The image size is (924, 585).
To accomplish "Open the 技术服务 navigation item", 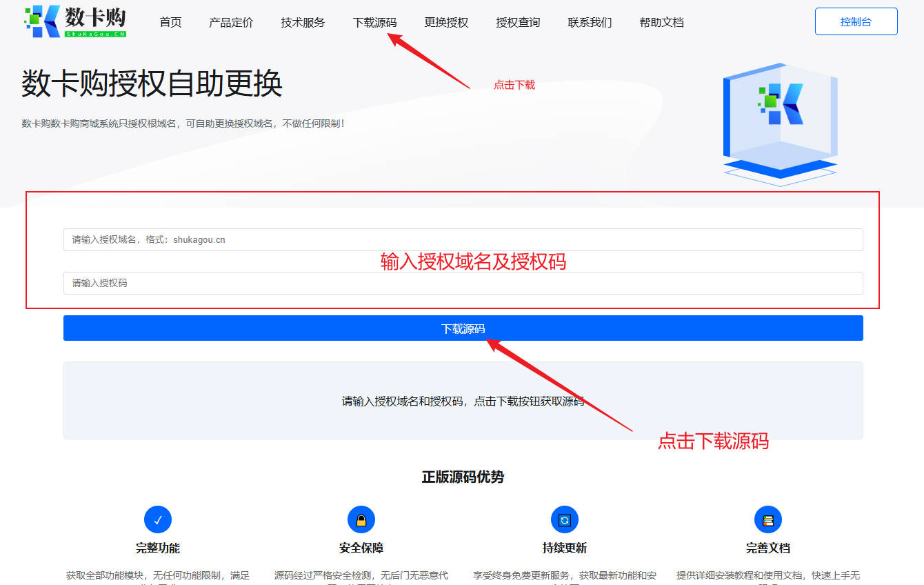I will coord(302,22).
